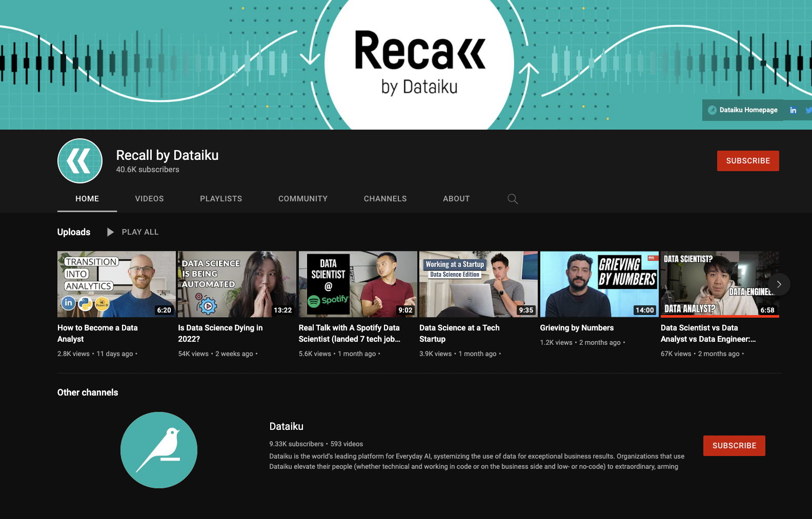This screenshot has height=519, width=812.
Task: Subscribe to the Dataiku channel
Action: point(734,446)
